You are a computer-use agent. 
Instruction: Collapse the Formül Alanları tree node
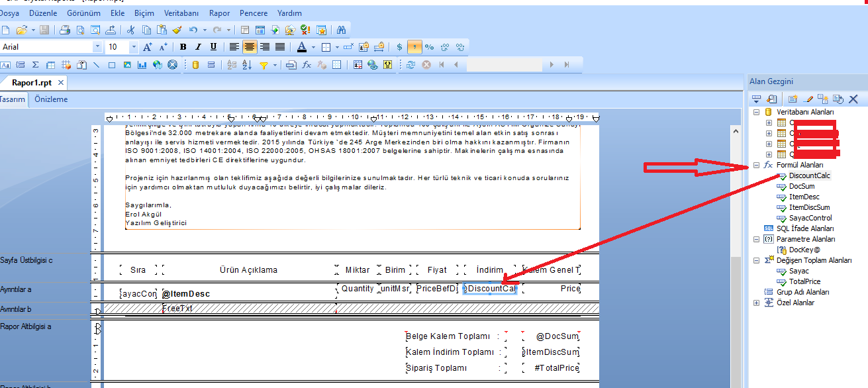(757, 165)
